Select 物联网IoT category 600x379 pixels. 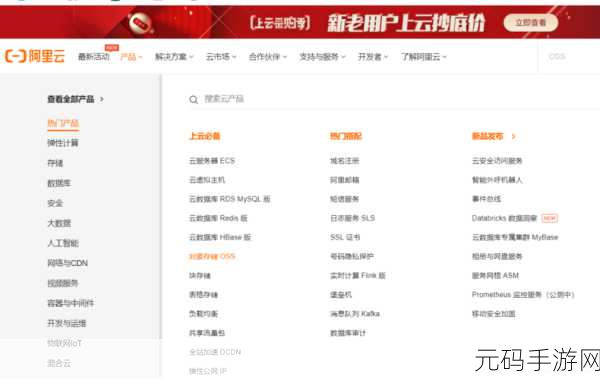point(64,343)
